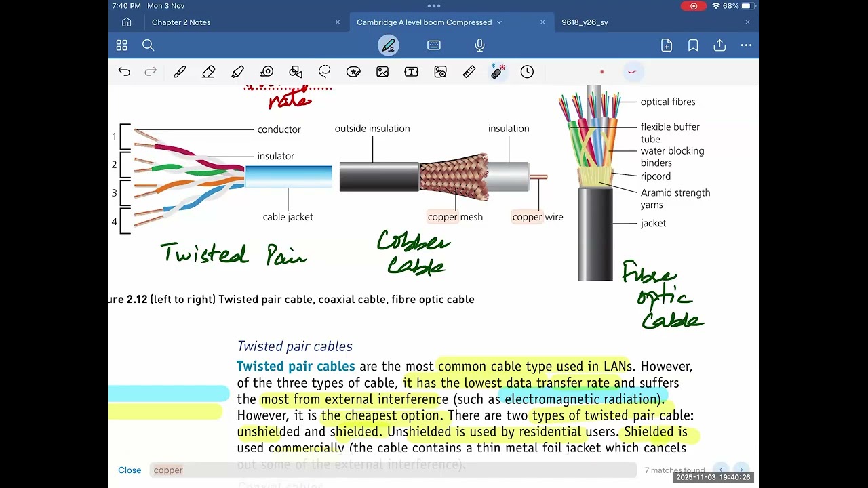868x488 pixels.
Task: Open the Stickers/elements tool
Action: (353, 72)
